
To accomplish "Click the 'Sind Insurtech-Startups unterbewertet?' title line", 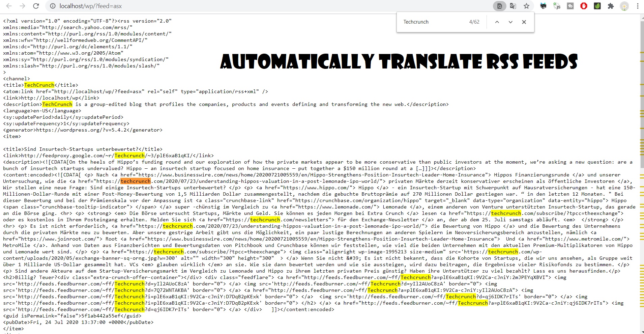I will click(x=83, y=149).
